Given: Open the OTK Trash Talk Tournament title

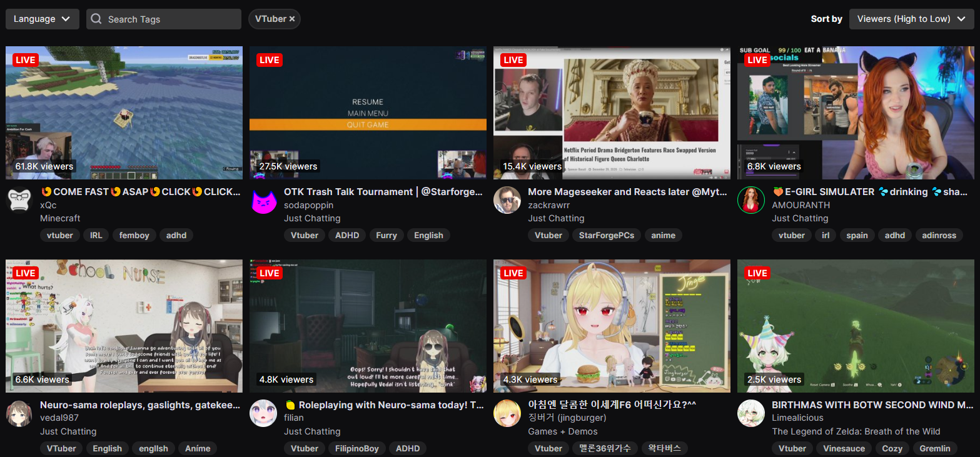Looking at the screenshot, I should (383, 192).
